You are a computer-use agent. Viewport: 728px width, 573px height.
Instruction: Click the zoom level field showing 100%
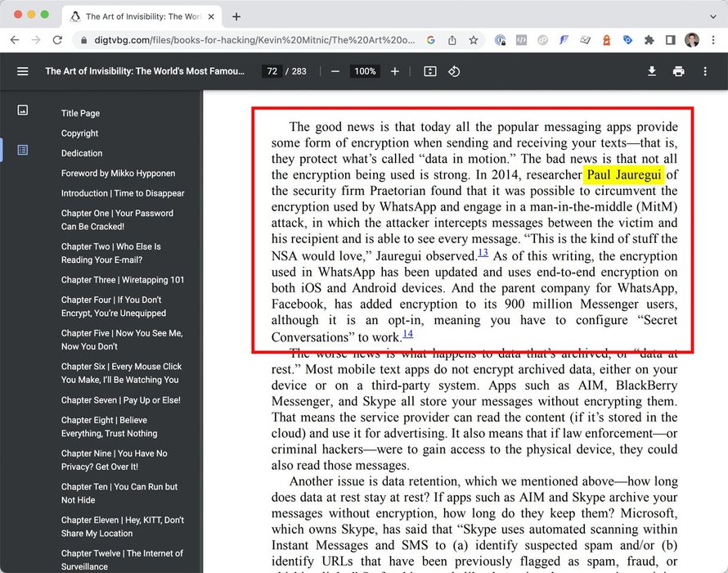[365, 71]
